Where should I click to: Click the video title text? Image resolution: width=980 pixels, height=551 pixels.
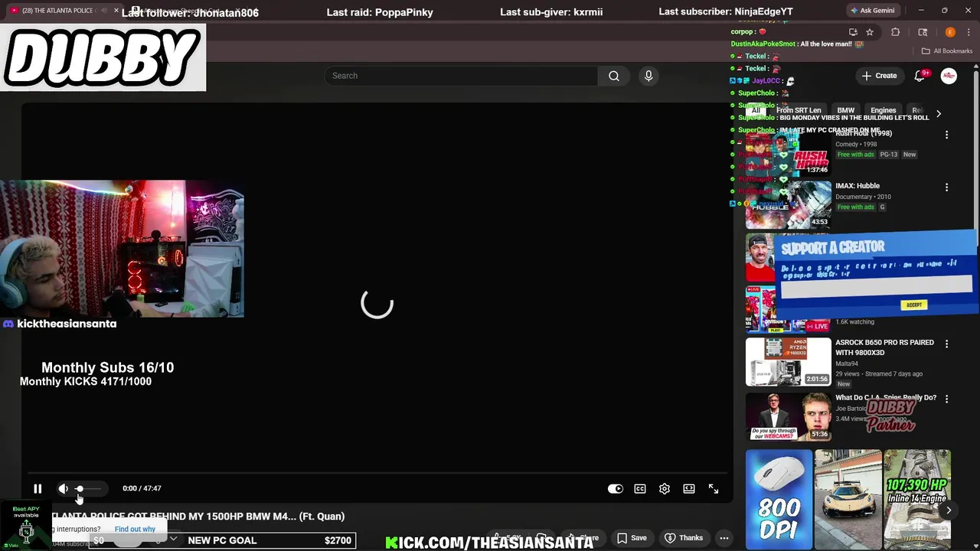point(198,517)
